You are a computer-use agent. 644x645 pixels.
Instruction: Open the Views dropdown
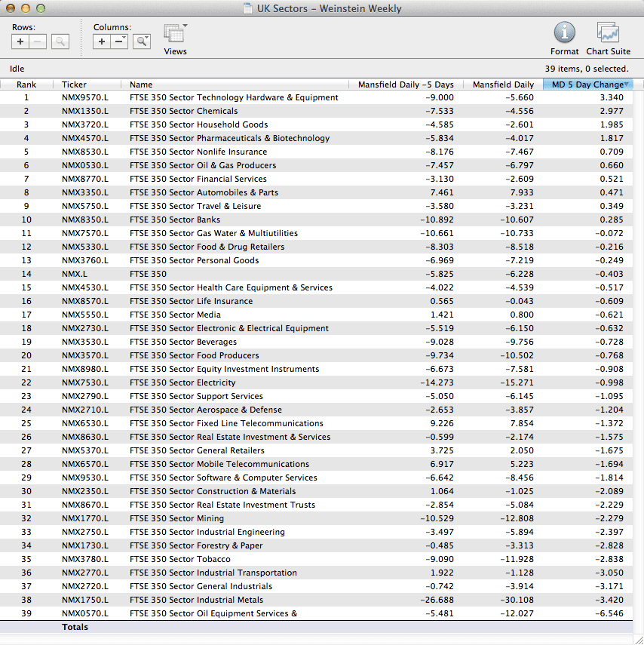(x=175, y=35)
